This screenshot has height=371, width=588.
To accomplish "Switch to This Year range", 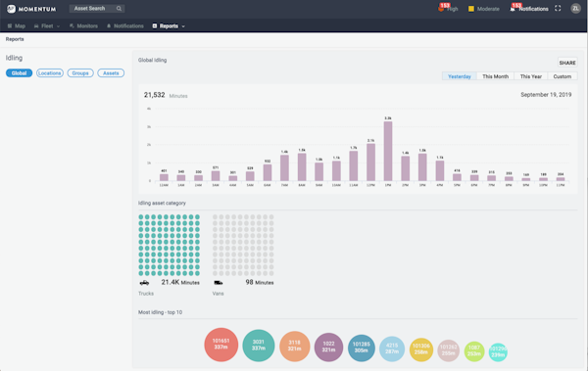I will 530,76.
